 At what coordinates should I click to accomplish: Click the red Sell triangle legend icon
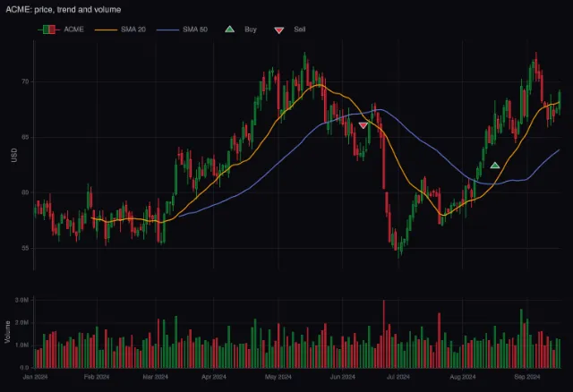pos(279,30)
